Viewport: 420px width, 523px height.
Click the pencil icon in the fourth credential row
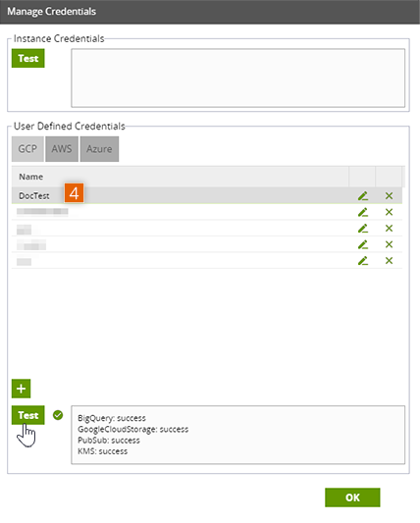(363, 244)
